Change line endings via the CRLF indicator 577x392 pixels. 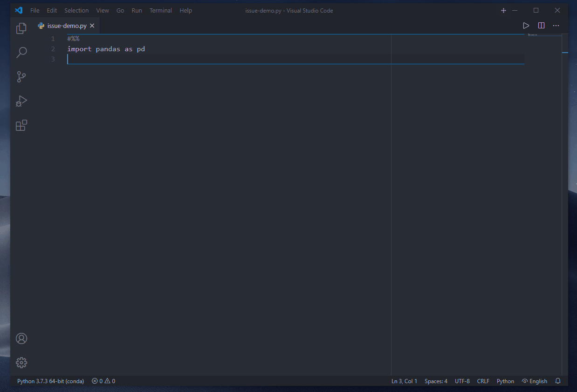(483, 381)
